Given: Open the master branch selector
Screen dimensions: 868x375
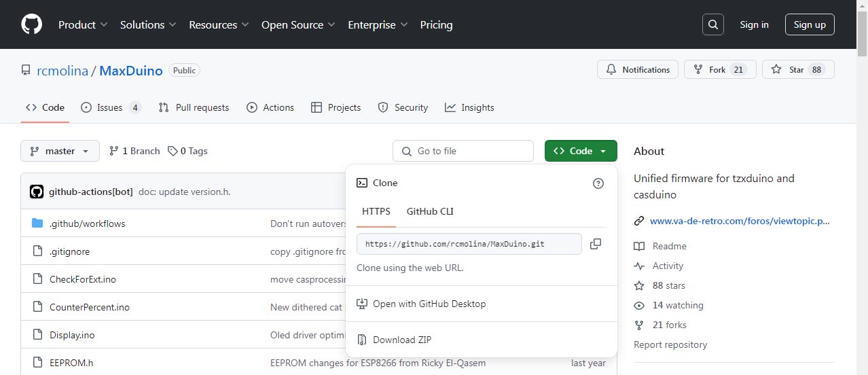Looking at the screenshot, I should (60, 151).
